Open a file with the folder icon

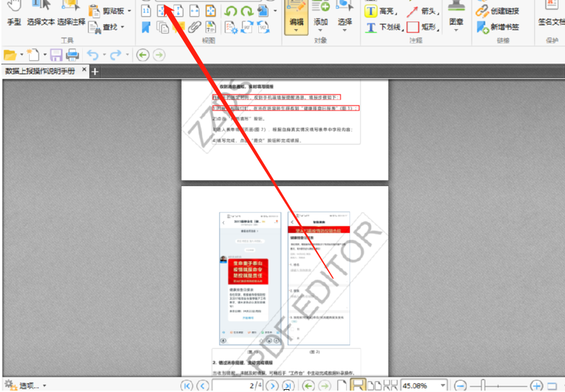10,55
